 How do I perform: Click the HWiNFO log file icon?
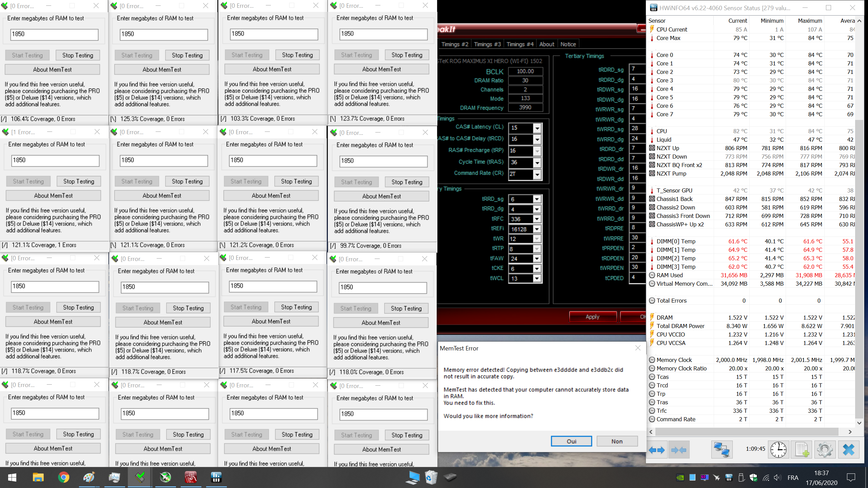802,450
